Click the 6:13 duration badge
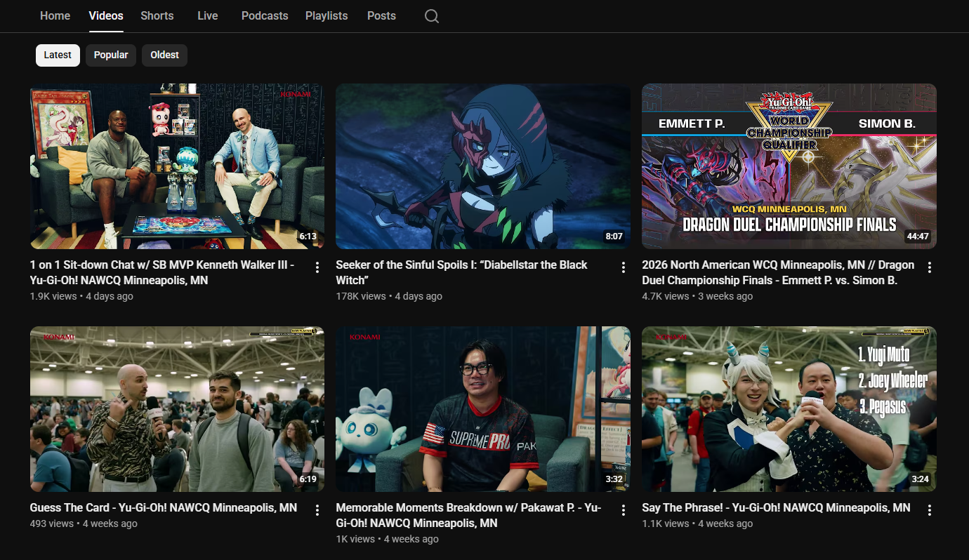The height and width of the screenshot is (560, 969). click(308, 236)
